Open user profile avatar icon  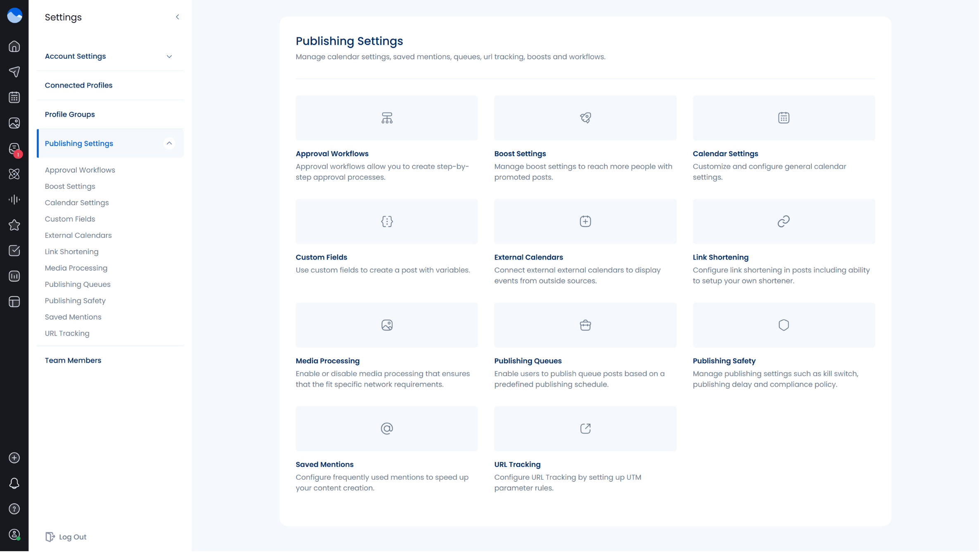tap(14, 535)
